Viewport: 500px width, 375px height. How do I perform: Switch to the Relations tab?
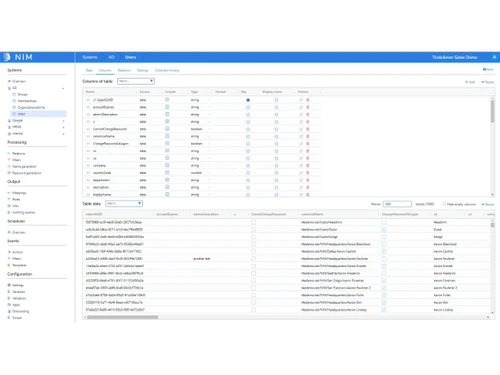124,70
